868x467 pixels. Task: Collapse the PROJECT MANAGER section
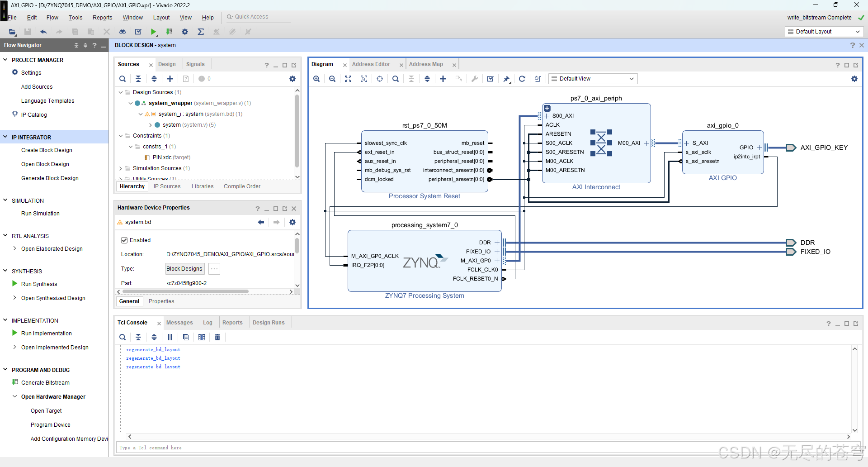pos(5,60)
